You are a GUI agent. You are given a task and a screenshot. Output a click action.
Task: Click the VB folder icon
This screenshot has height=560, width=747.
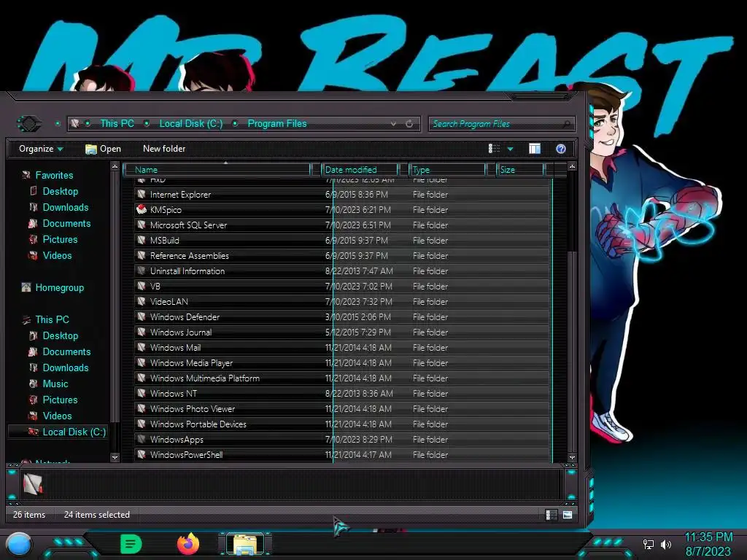(141, 286)
